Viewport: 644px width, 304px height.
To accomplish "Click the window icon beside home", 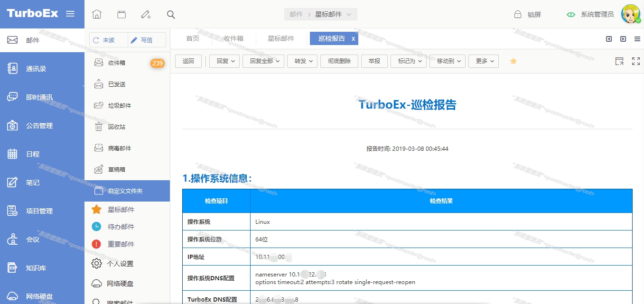I will pos(122,14).
